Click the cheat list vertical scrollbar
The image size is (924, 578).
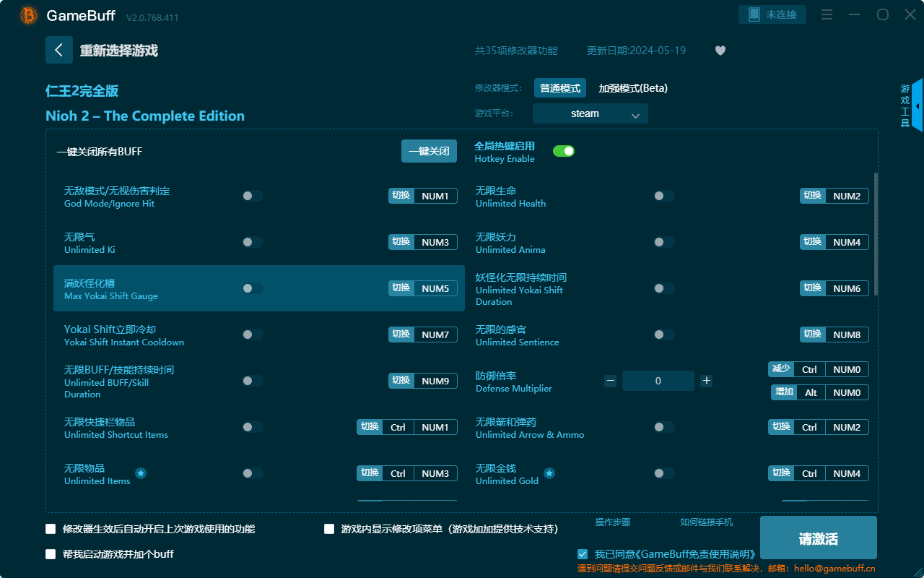pos(876,234)
